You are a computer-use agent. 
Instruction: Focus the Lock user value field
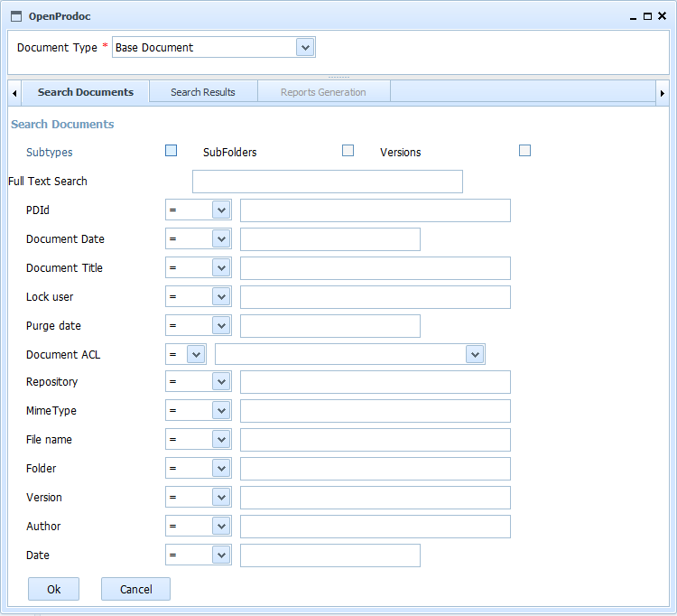376,297
